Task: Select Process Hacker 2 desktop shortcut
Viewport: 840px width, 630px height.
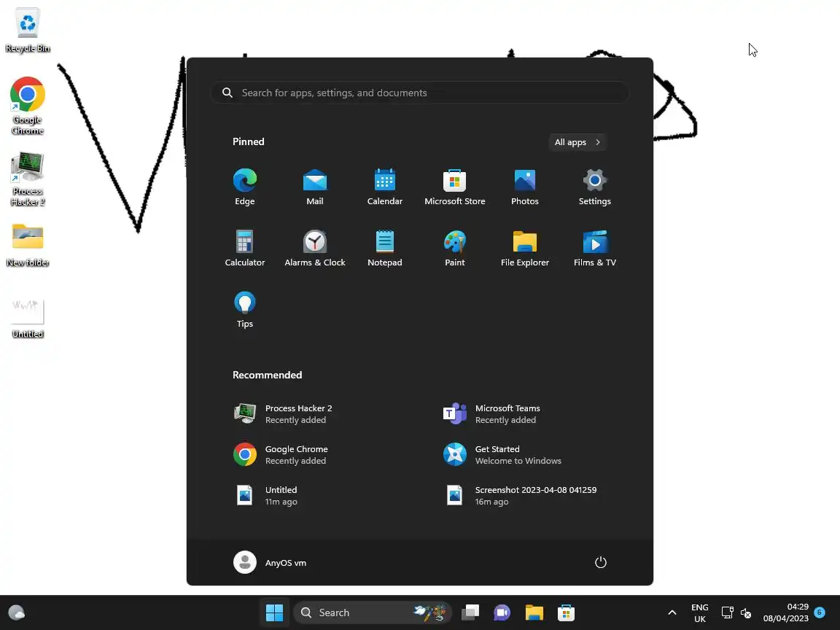Action: click(x=27, y=179)
